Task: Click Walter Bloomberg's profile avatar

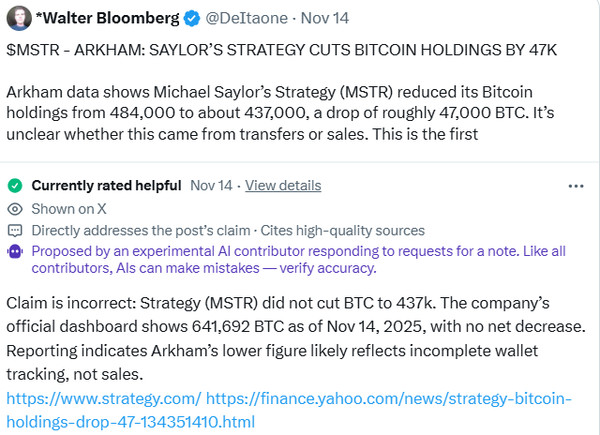Action: click(x=17, y=18)
